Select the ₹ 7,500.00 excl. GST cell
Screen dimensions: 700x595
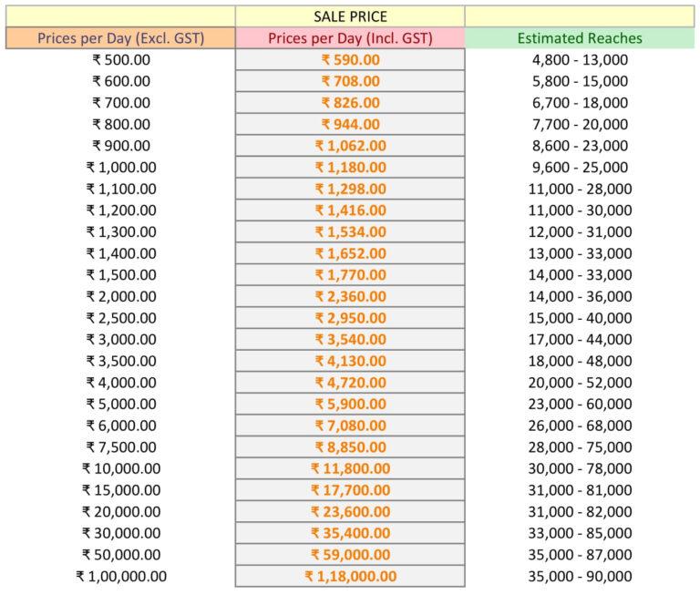(x=120, y=446)
